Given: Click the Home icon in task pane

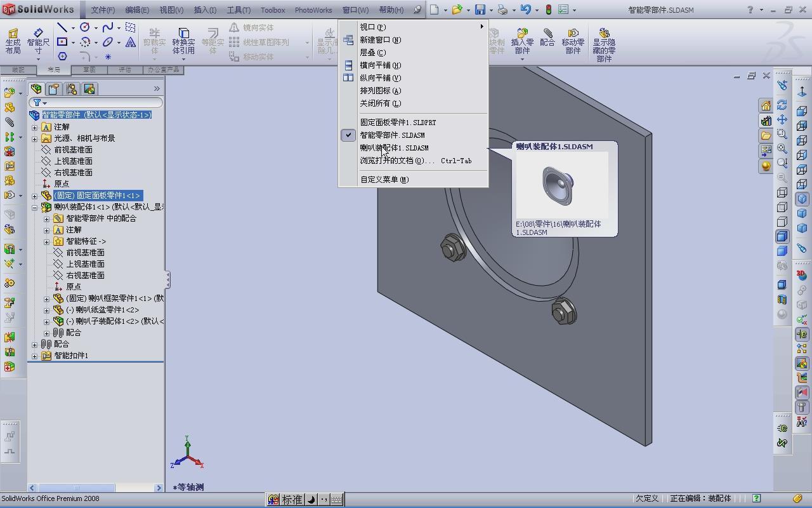Looking at the screenshot, I should point(766,105).
